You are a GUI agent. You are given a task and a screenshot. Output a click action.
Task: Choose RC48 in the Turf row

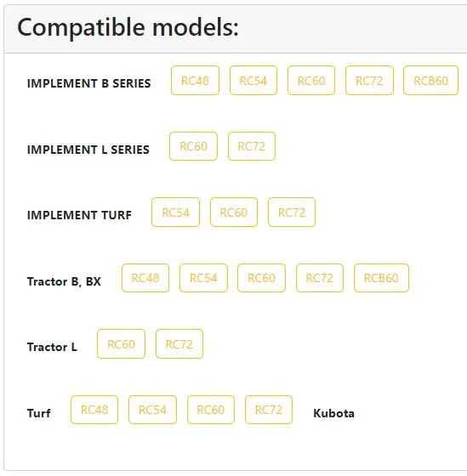tap(94, 410)
